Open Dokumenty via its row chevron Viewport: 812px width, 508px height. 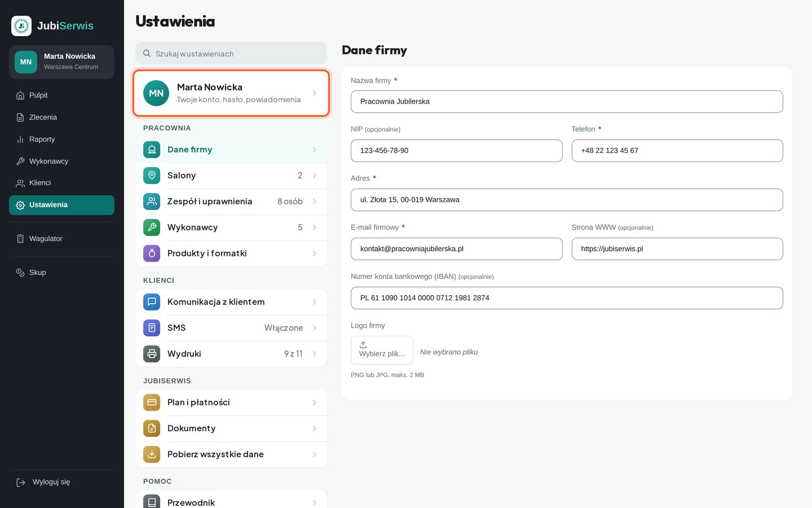315,429
